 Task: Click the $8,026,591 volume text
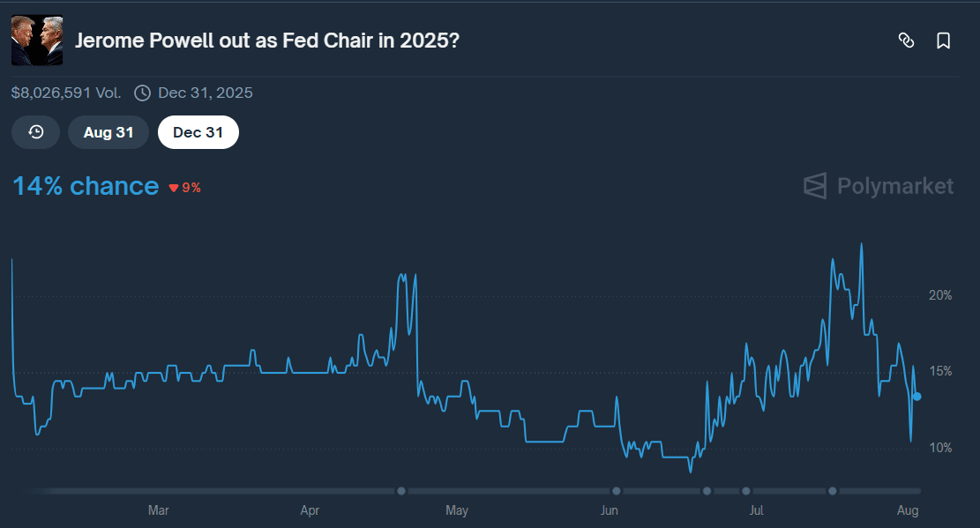click(x=67, y=93)
